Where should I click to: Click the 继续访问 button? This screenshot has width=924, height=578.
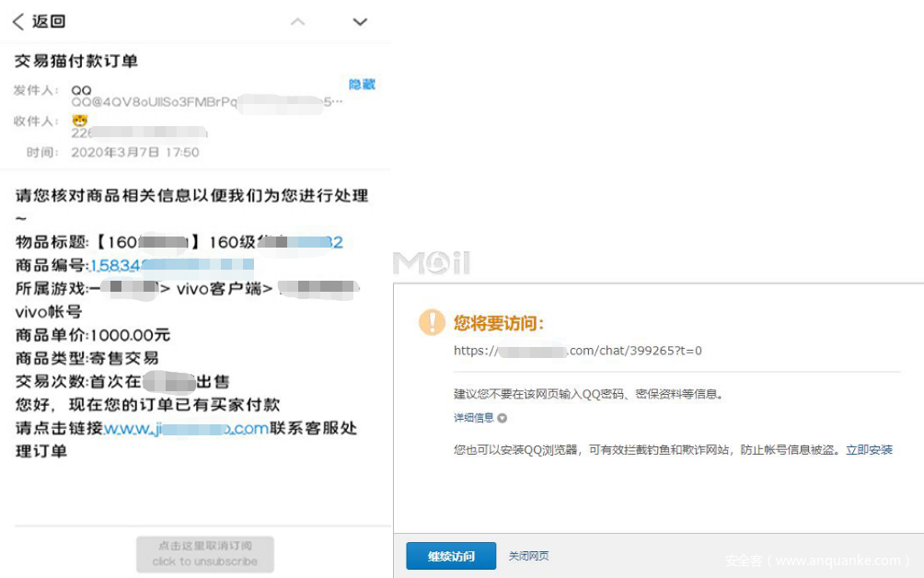(x=451, y=556)
